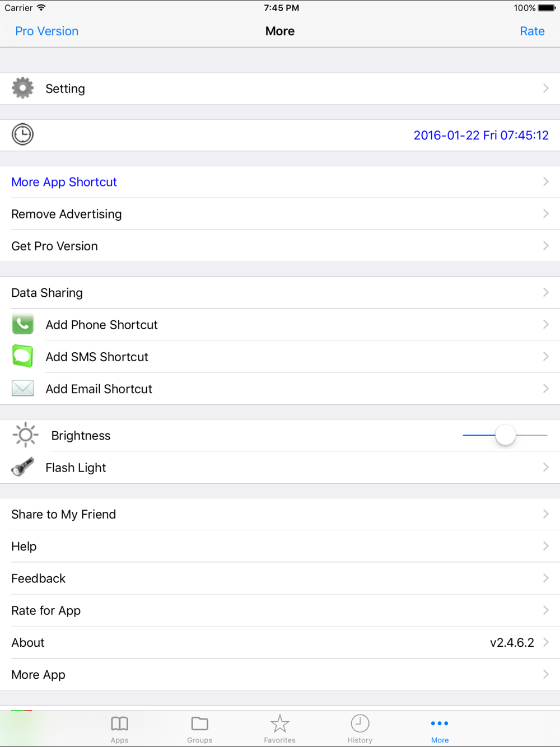The image size is (560, 747).
Task: Go to the Apps tab
Action: 119,729
